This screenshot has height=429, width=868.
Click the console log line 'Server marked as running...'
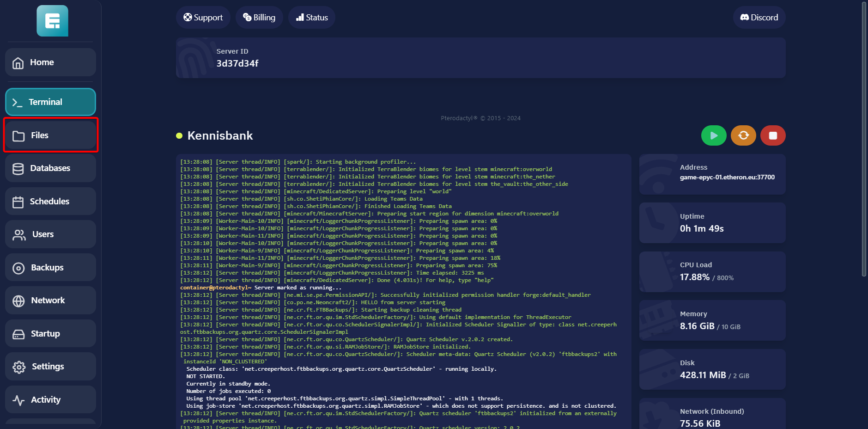tap(298, 288)
